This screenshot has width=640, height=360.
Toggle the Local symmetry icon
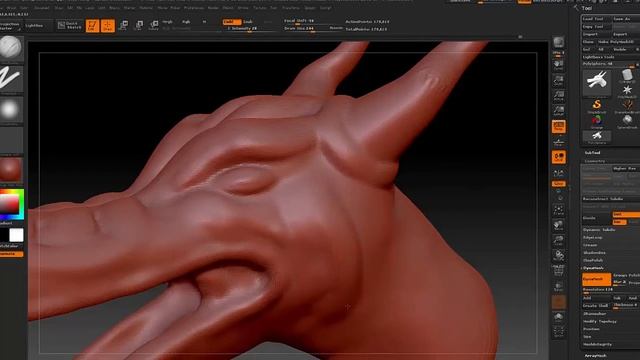pos(558,157)
